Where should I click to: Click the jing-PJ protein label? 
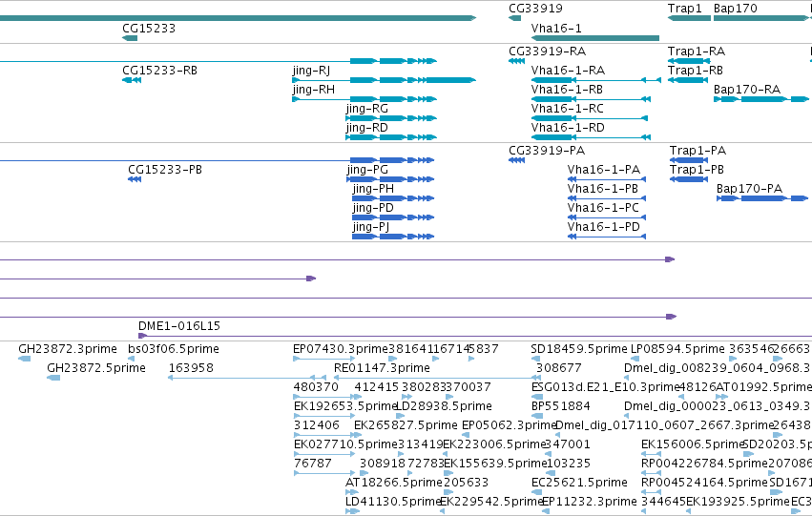[x=371, y=227]
